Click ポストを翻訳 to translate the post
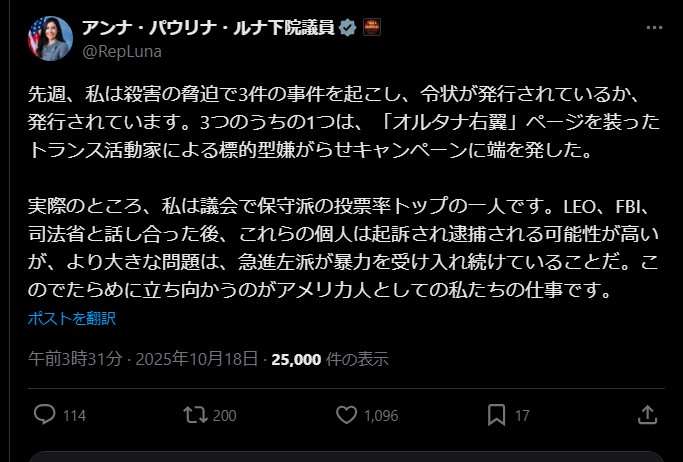This screenshot has width=683, height=462. tap(71, 319)
